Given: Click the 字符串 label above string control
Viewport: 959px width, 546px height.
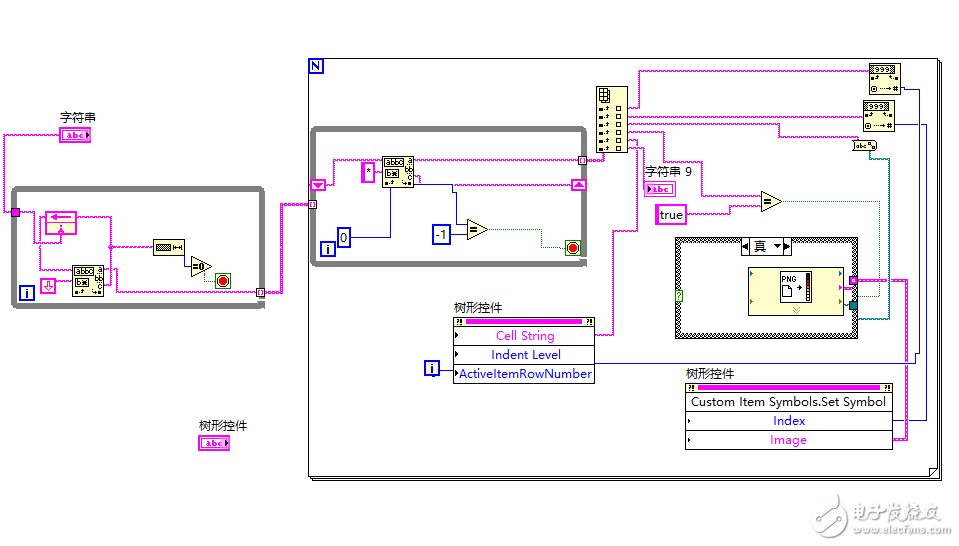Looking at the screenshot, I should [x=78, y=117].
